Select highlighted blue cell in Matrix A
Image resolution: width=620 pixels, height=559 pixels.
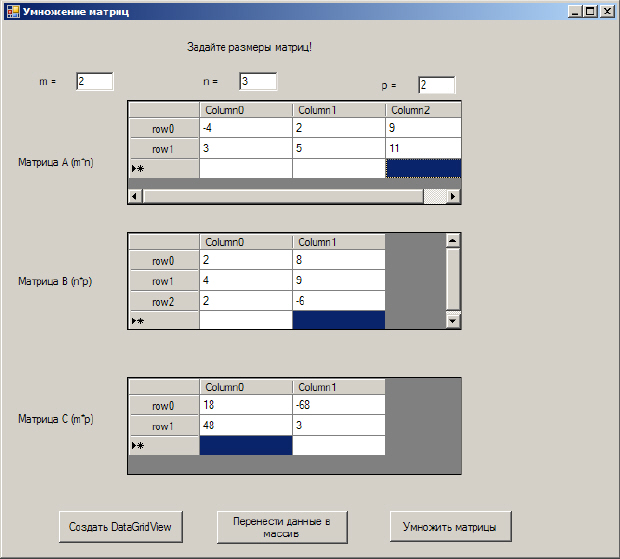[x=423, y=168]
